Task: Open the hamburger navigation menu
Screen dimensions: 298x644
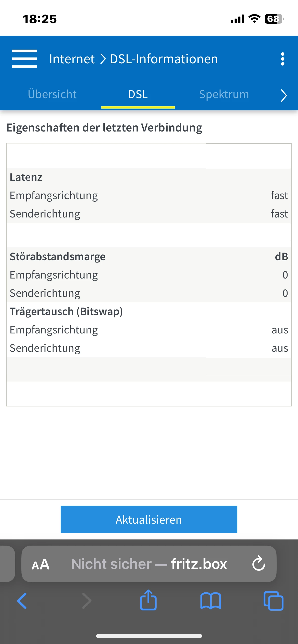Action: [24, 59]
